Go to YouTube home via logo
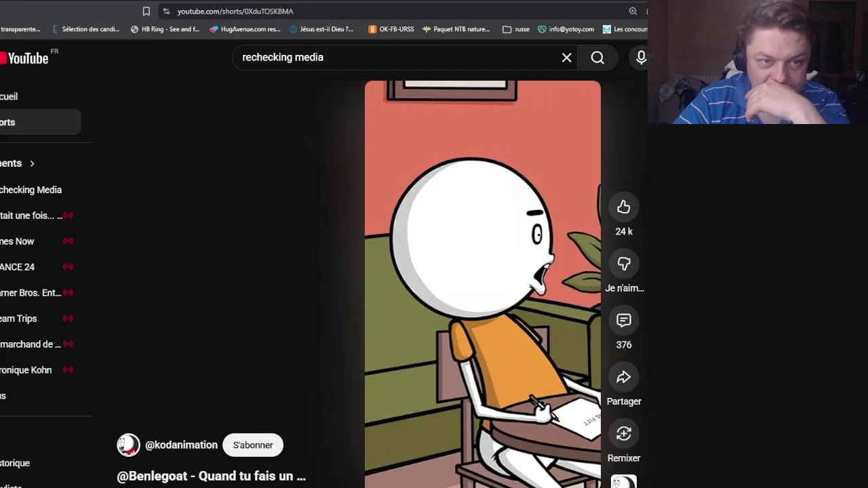 pos(26,58)
